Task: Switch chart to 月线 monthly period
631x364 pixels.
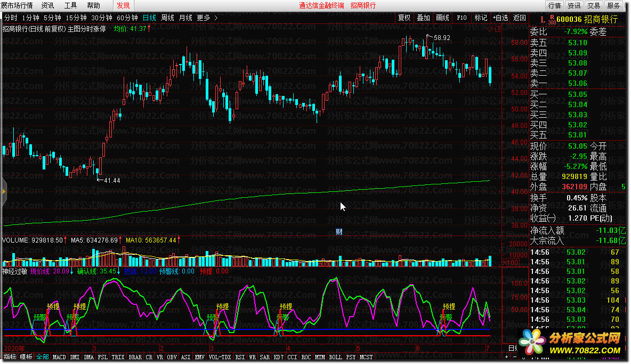Action: click(x=185, y=18)
